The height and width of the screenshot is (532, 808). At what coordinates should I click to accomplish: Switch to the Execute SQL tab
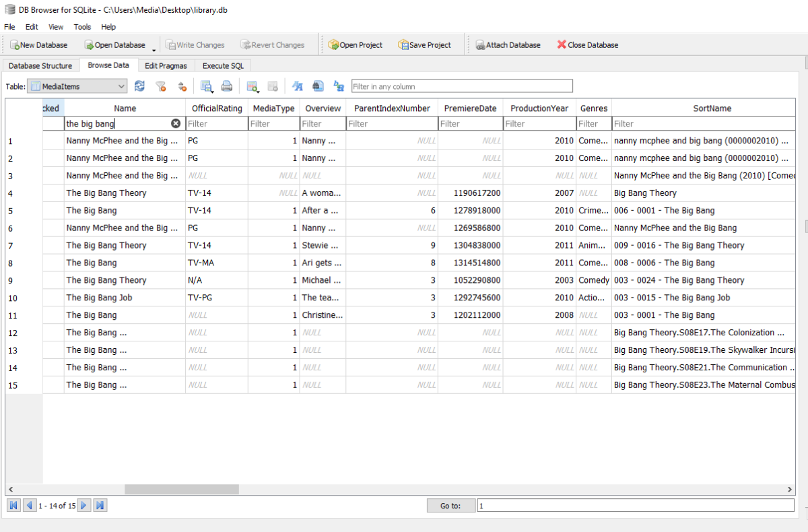[223, 66]
